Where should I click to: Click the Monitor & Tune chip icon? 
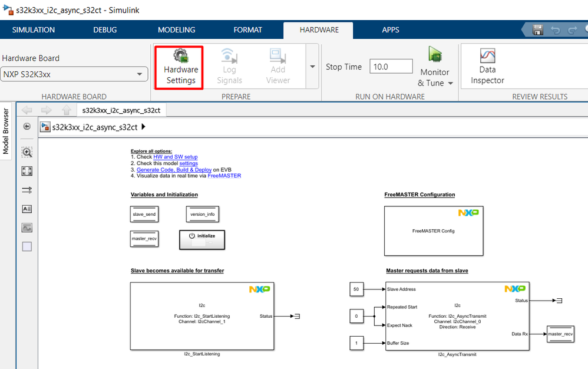435,54
